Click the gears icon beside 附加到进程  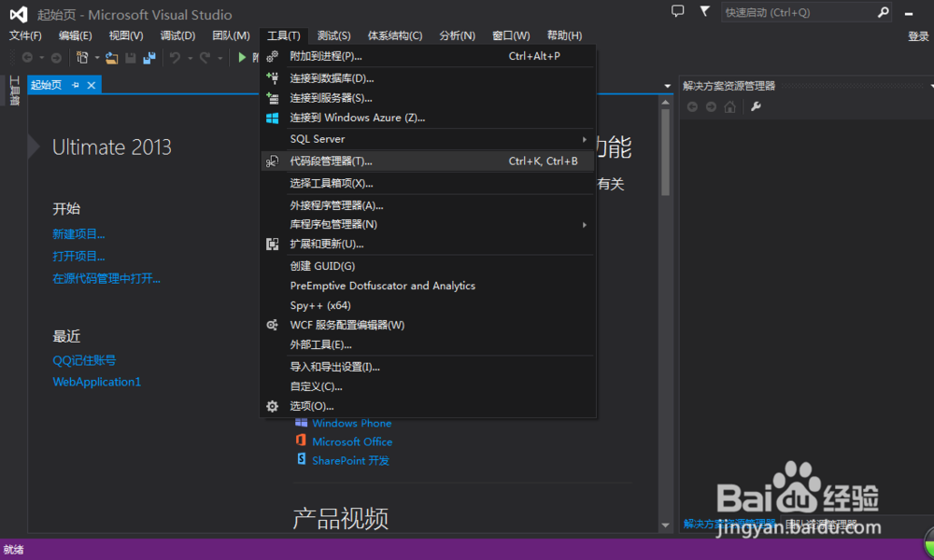pyautogui.click(x=272, y=56)
